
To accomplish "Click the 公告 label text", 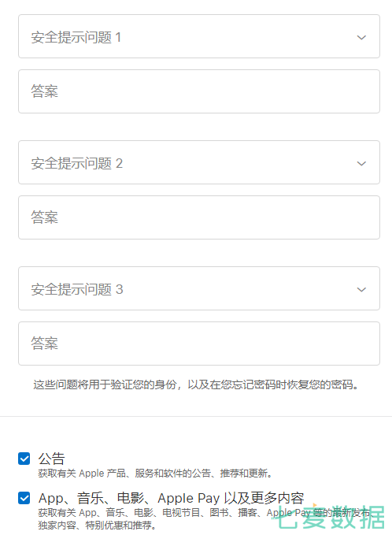I will click(51, 459).
